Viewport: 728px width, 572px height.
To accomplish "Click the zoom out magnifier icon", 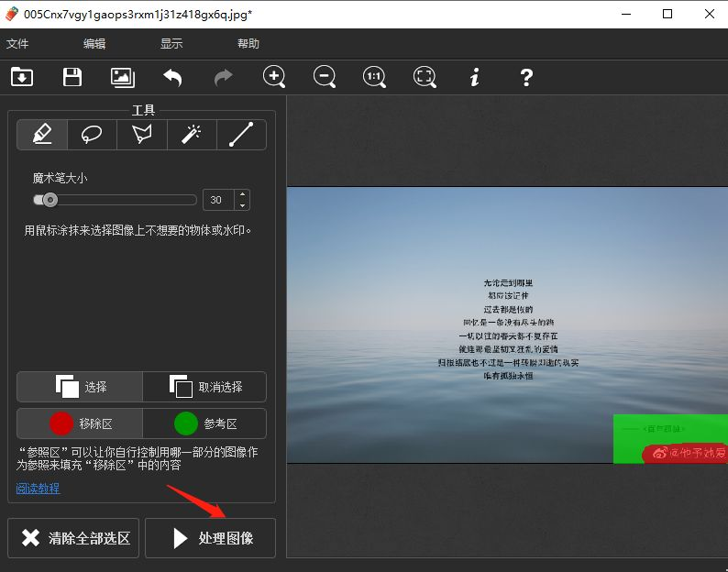I will coord(325,77).
